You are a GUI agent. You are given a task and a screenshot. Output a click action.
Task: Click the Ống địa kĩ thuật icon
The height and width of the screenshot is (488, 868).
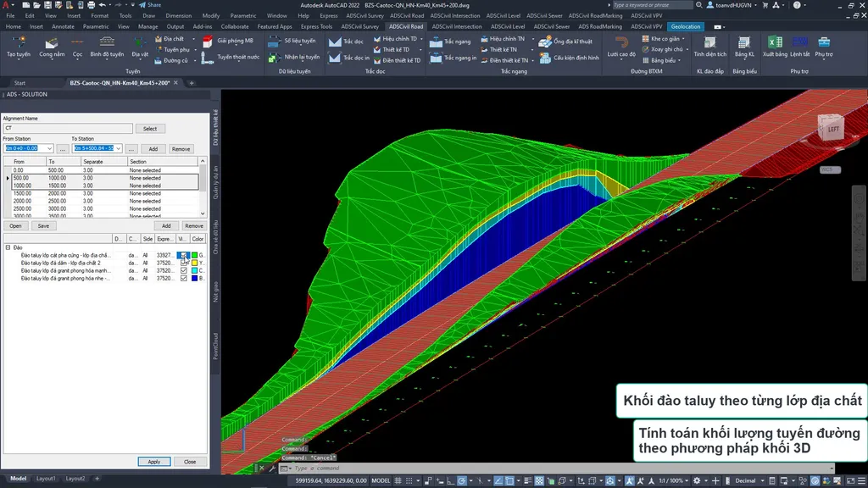click(546, 41)
